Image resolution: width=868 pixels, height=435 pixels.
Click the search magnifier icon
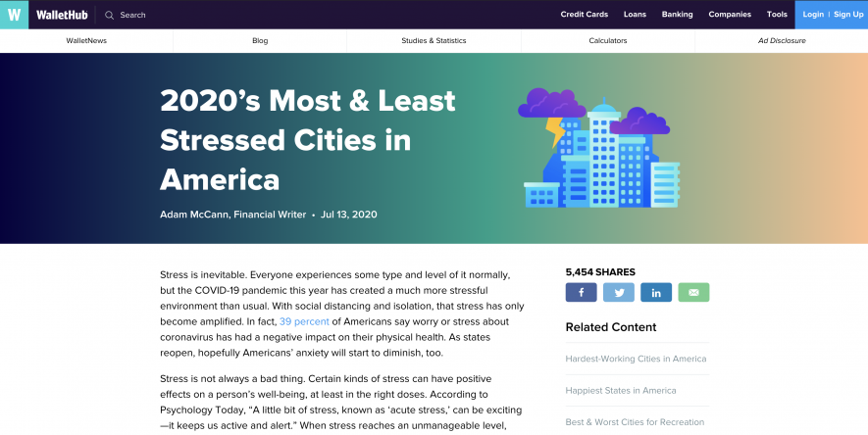(x=109, y=15)
